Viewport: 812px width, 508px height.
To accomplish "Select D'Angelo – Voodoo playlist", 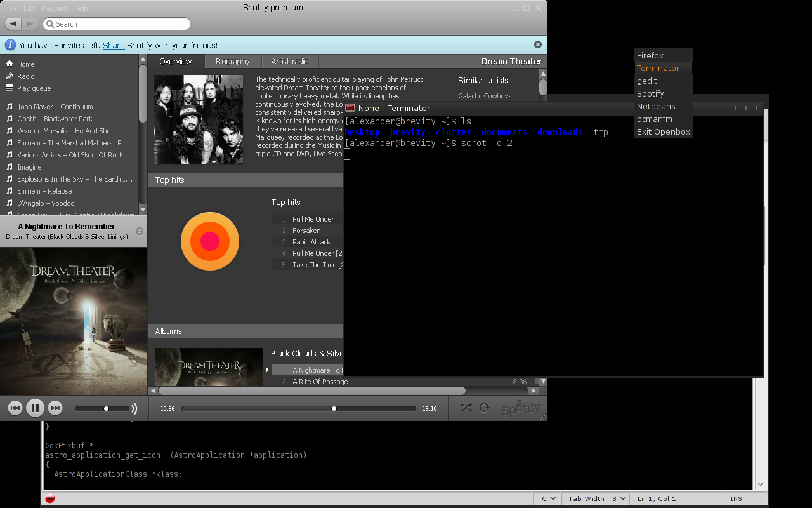I will (x=46, y=203).
